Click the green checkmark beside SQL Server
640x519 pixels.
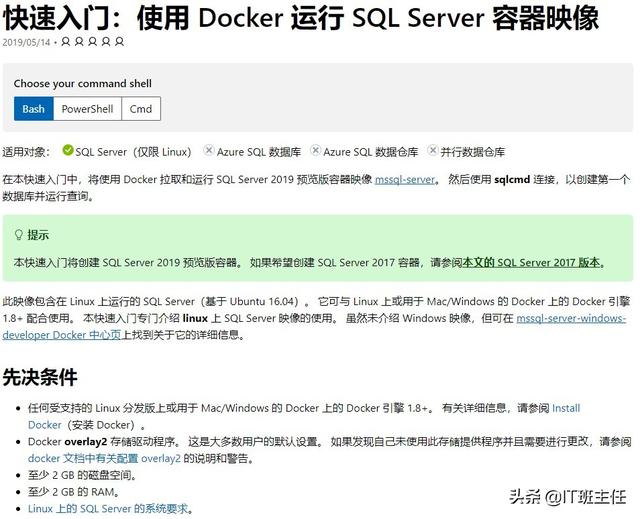[68, 150]
